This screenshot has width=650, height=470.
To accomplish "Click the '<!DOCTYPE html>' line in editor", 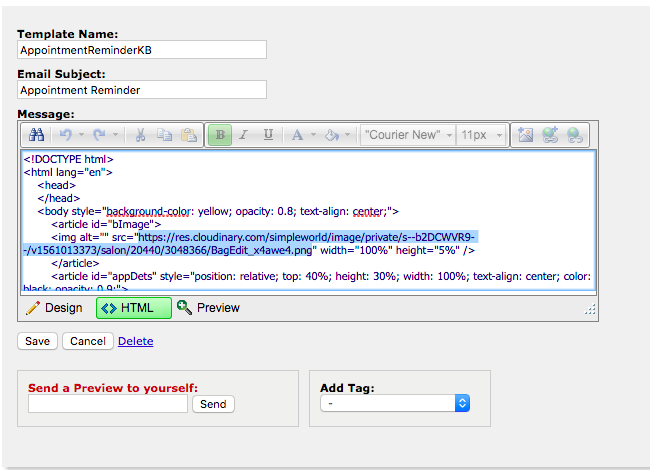I will tap(69, 159).
